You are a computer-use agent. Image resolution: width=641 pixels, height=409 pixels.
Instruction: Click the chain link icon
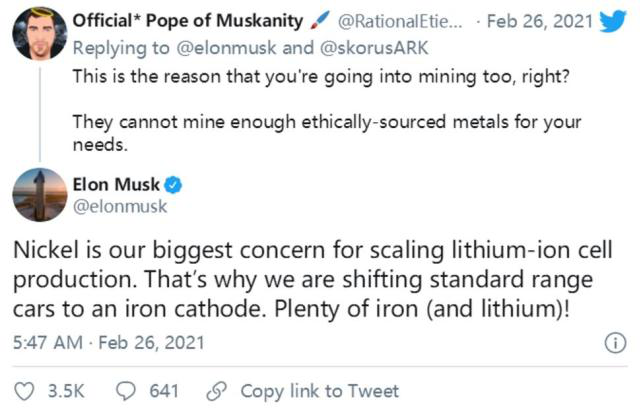click(x=216, y=391)
